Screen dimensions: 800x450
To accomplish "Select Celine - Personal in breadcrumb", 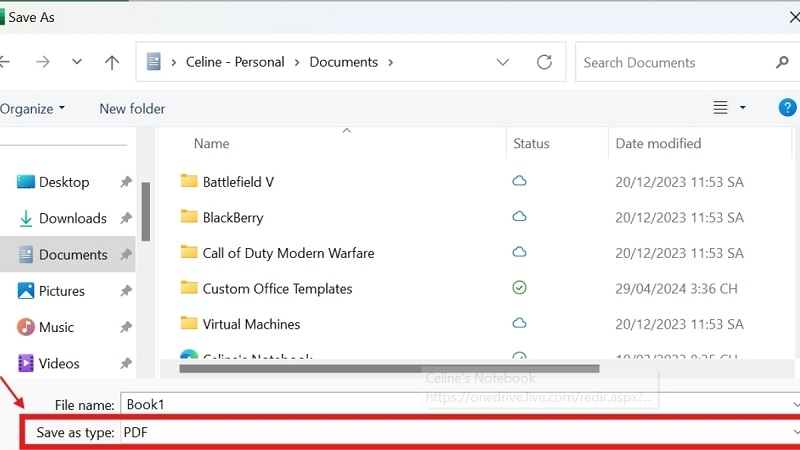I will [x=235, y=62].
